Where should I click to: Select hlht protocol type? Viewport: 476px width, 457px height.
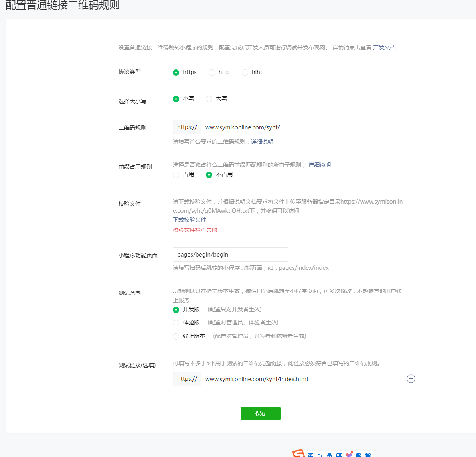245,73
